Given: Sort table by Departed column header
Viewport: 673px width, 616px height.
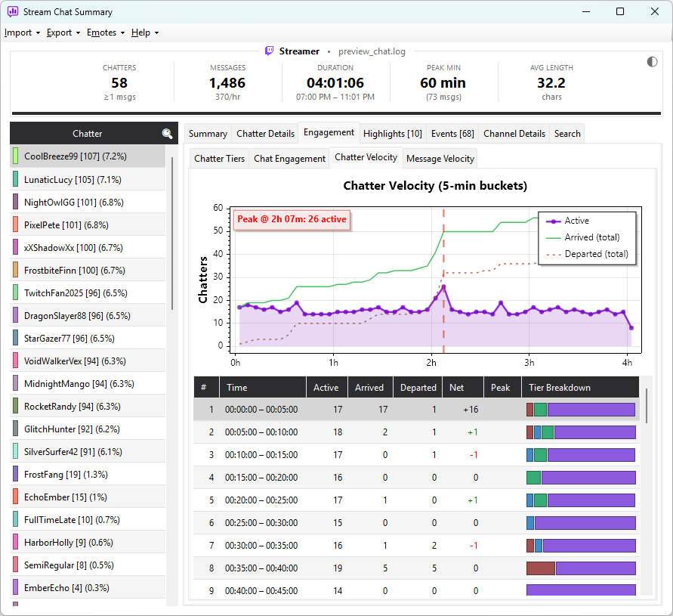Looking at the screenshot, I should point(418,388).
